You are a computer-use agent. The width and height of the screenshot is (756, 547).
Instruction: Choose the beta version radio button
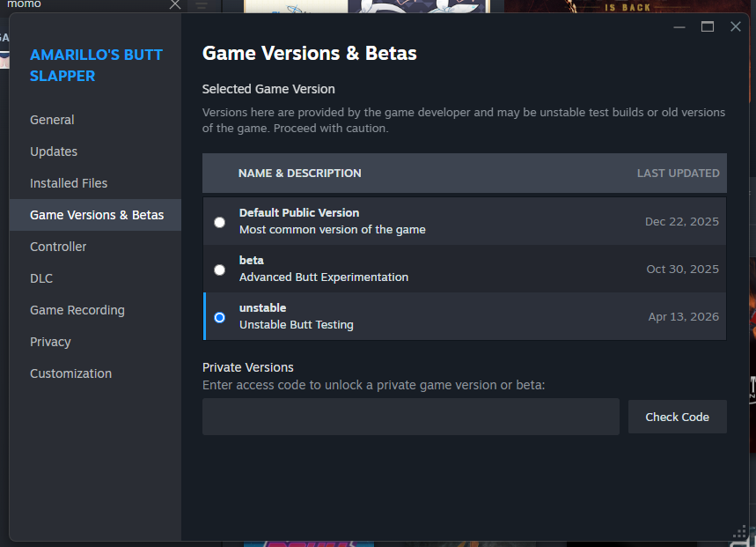point(219,270)
